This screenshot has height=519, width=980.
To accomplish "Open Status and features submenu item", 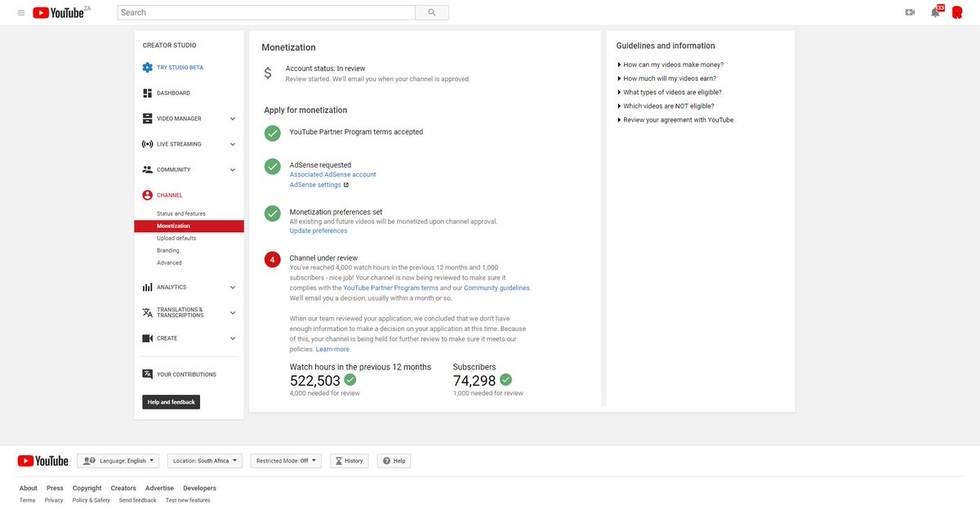I will [181, 213].
